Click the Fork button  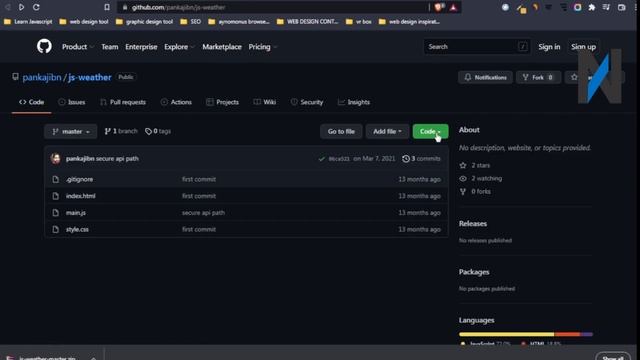pos(538,77)
